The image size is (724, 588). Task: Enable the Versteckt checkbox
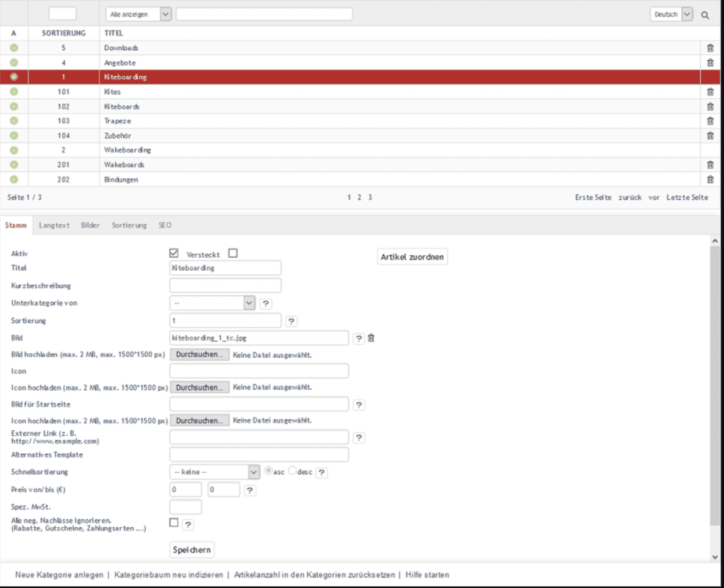pyautogui.click(x=232, y=252)
